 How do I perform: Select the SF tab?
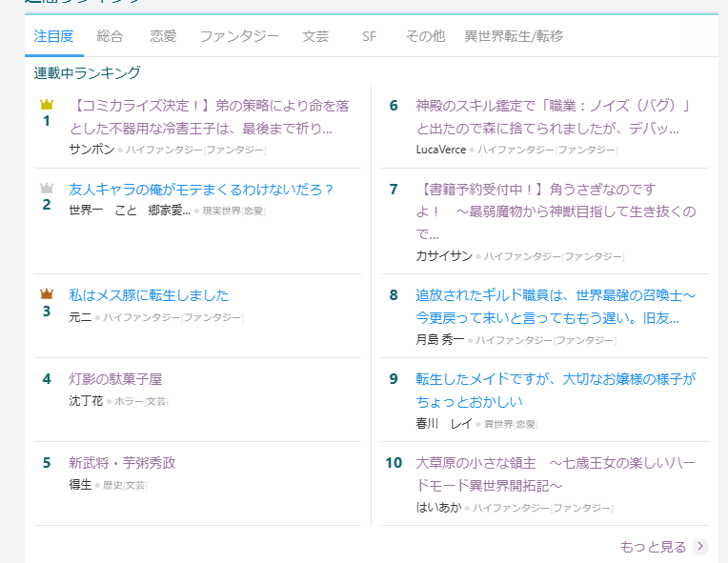(369, 36)
